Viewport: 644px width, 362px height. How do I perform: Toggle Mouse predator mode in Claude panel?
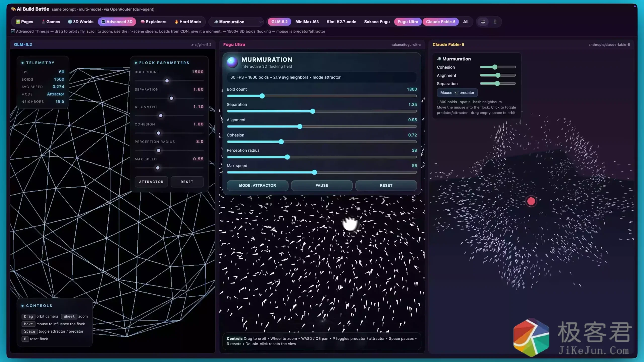click(x=457, y=93)
